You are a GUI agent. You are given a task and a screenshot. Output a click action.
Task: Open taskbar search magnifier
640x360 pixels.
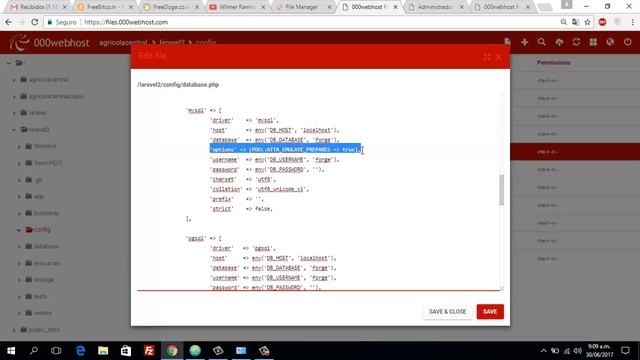[x=34, y=351]
